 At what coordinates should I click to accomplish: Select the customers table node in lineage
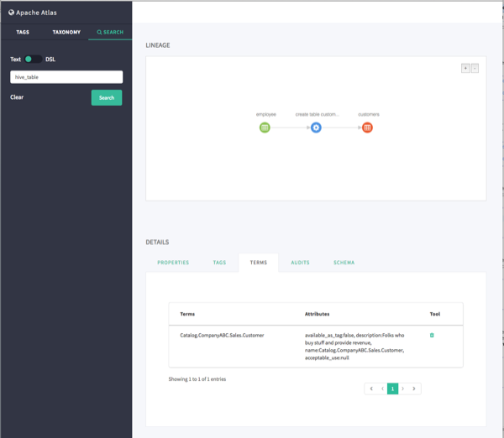click(x=367, y=128)
